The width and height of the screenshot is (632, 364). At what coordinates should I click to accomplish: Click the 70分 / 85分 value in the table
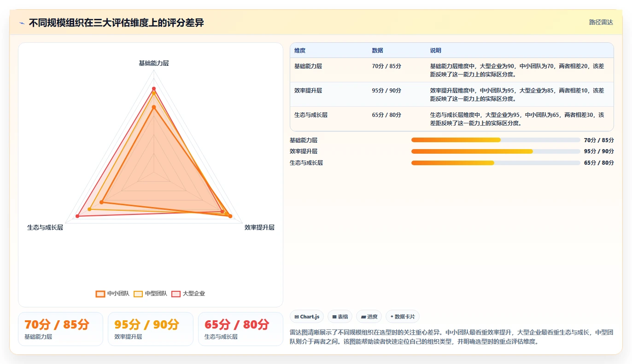pos(386,66)
